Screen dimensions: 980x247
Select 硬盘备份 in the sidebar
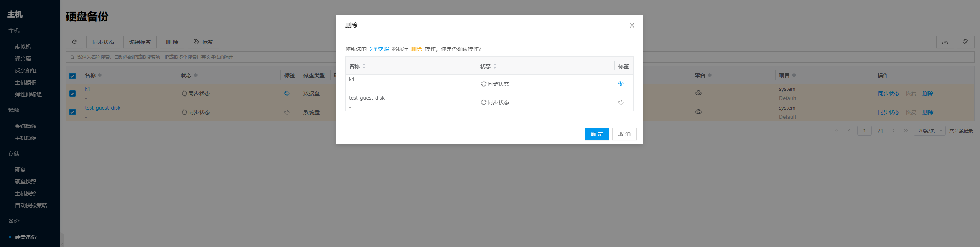[x=26, y=237]
